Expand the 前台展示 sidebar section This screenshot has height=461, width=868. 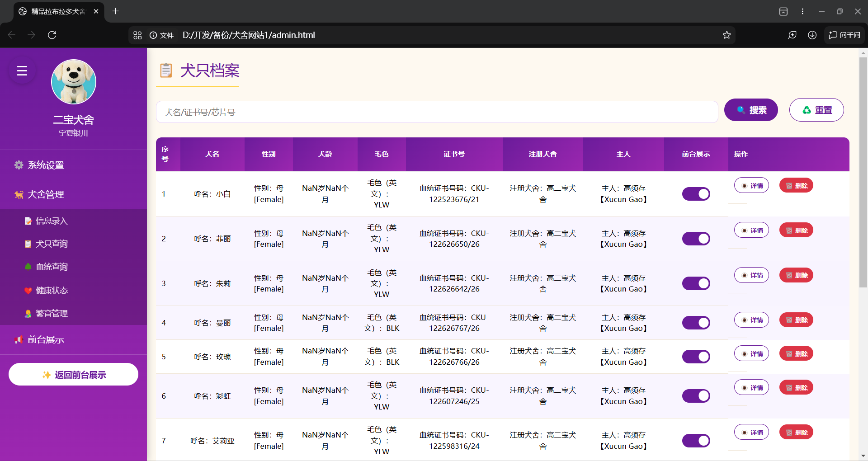[46, 339]
